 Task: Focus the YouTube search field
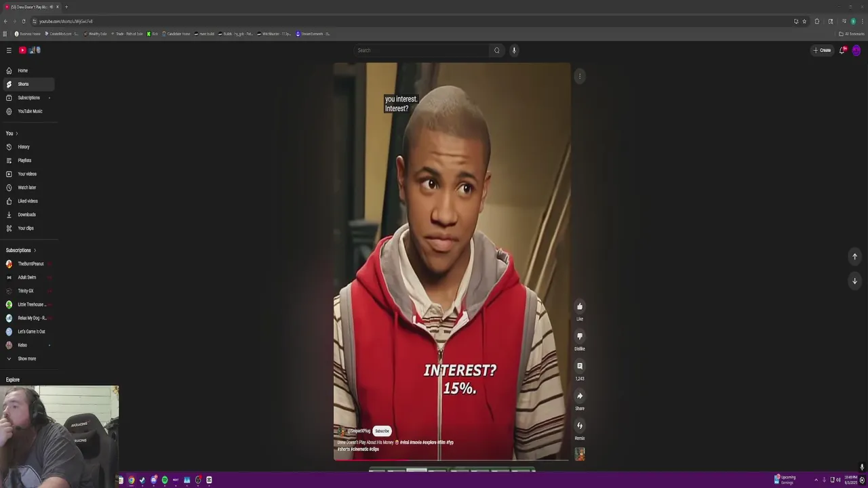coord(422,50)
